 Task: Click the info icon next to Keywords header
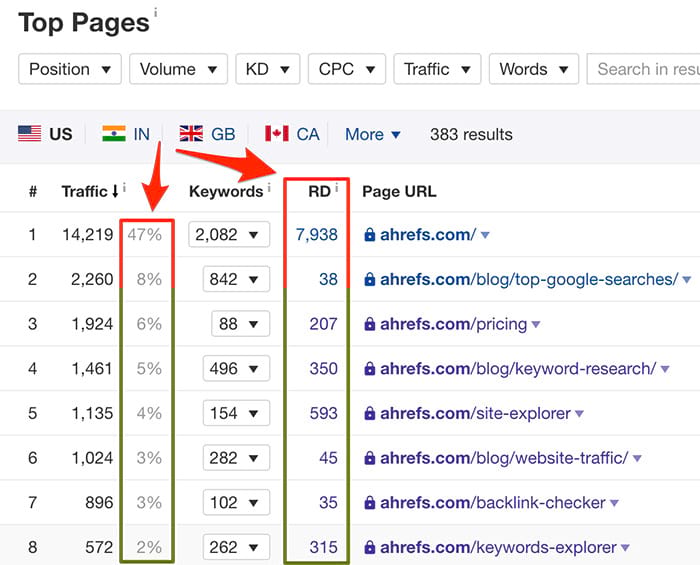[270, 188]
